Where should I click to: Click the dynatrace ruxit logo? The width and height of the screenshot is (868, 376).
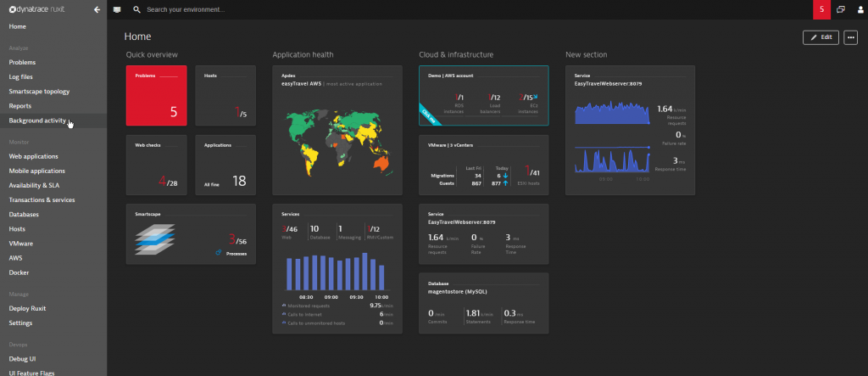(37, 9)
